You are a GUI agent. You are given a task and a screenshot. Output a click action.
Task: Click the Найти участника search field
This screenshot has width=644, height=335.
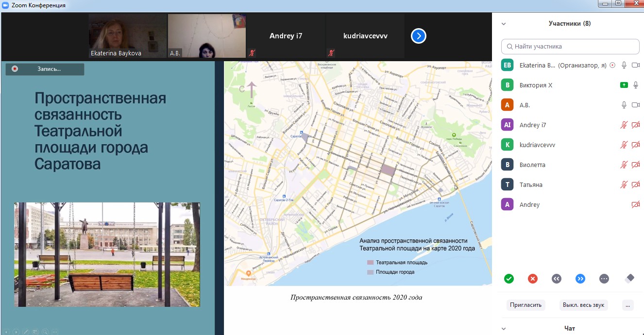click(570, 47)
